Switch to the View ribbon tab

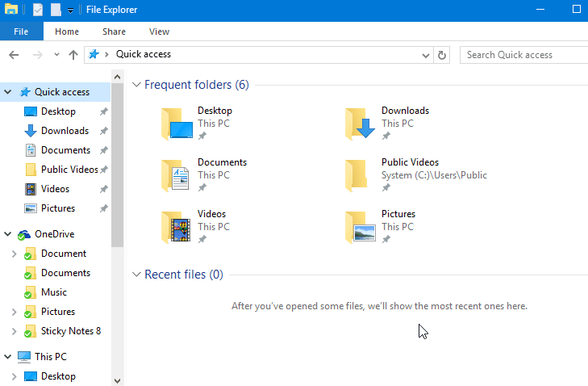tap(159, 31)
